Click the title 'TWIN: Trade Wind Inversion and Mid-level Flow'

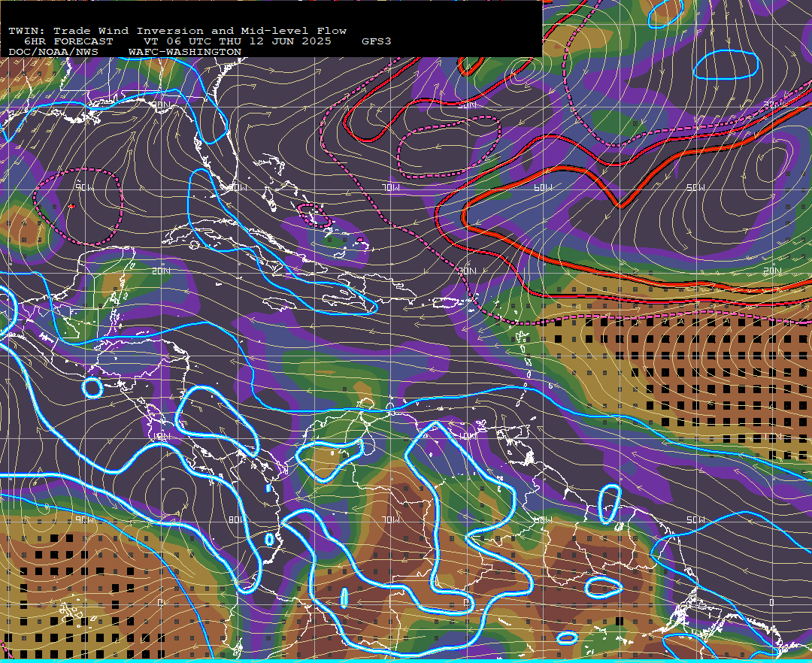(x=177, y=31)
